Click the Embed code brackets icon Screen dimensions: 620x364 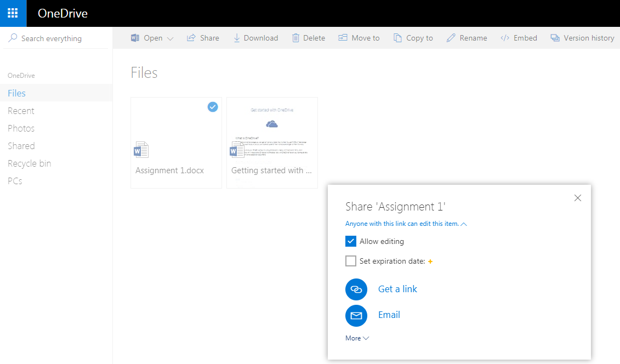[505, 38]
